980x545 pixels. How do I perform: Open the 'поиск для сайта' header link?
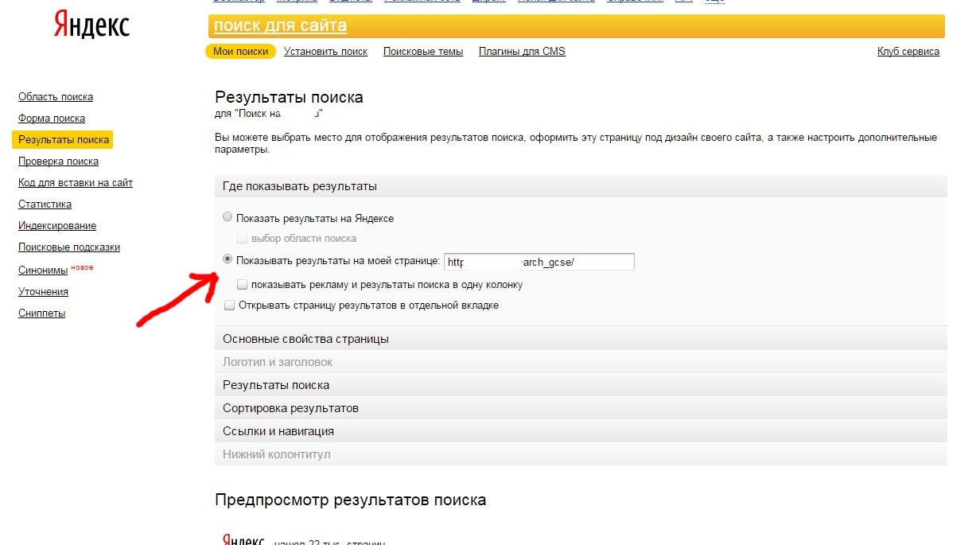coord(280,25)
